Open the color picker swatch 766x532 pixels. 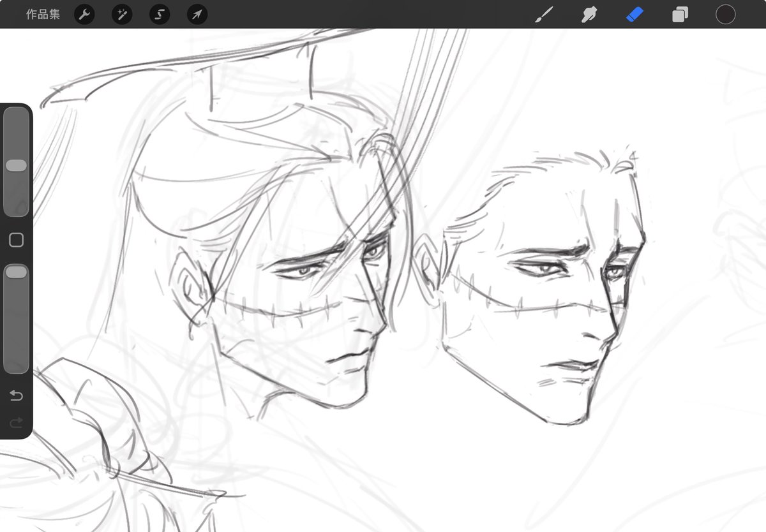pyautogui.click(x=725, y=15)
